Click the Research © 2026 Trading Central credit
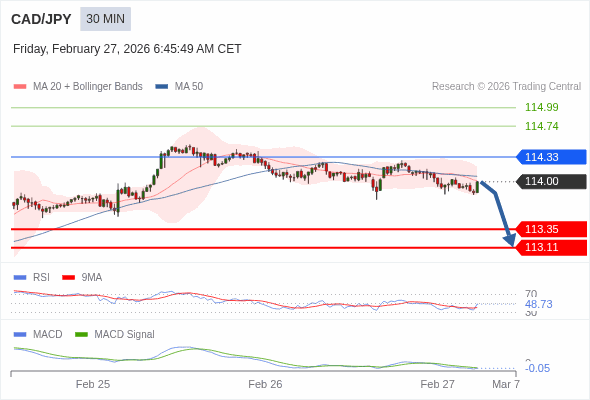The image size is (590, 400). point(506,87)
